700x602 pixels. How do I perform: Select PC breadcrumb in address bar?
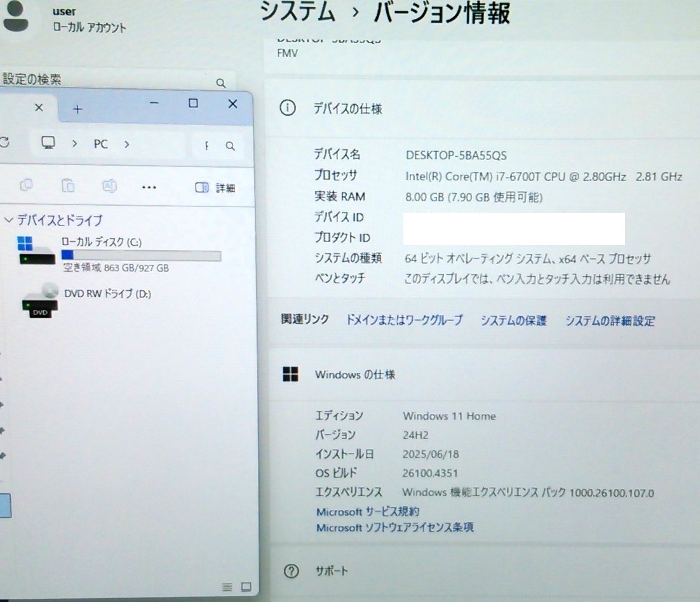pos(100,144)
